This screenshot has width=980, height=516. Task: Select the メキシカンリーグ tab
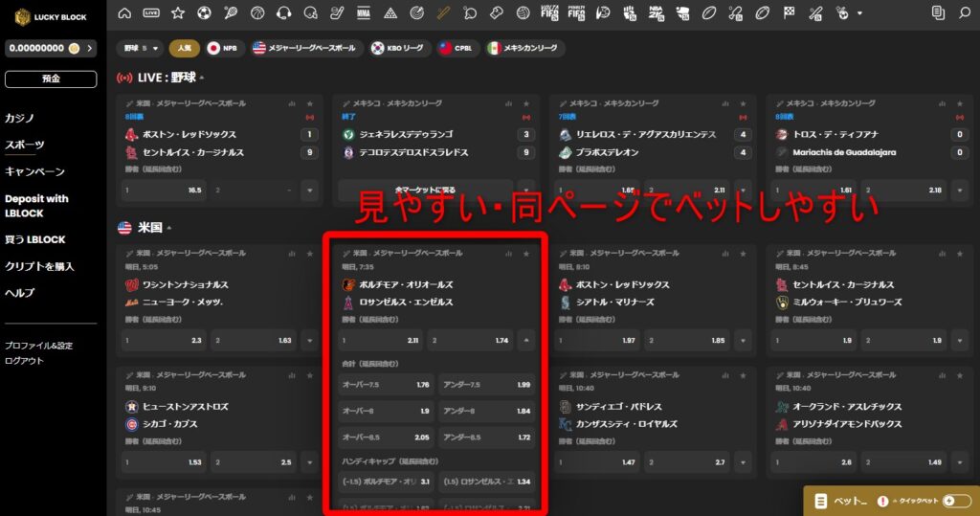coord(523,48)
